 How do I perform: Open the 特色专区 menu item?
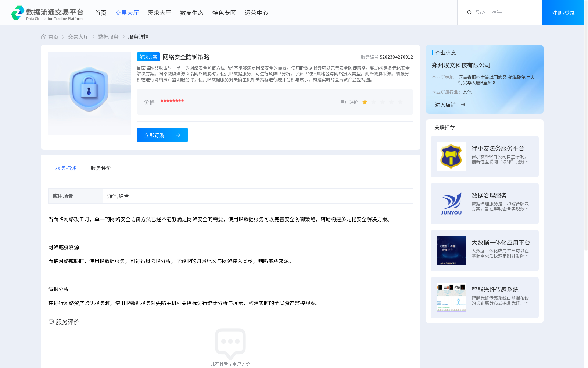pos(224,13)
